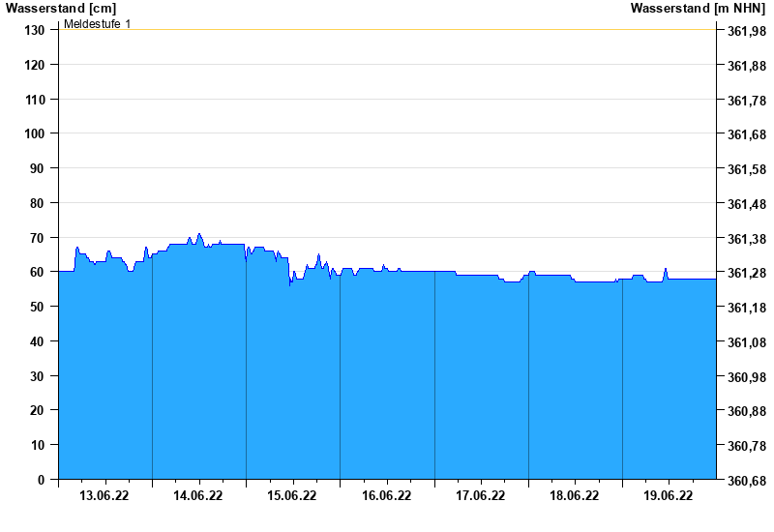Click the 361,58 right axis label
Viewport: 774px width, 532px height.
click(x=746, y=169)
